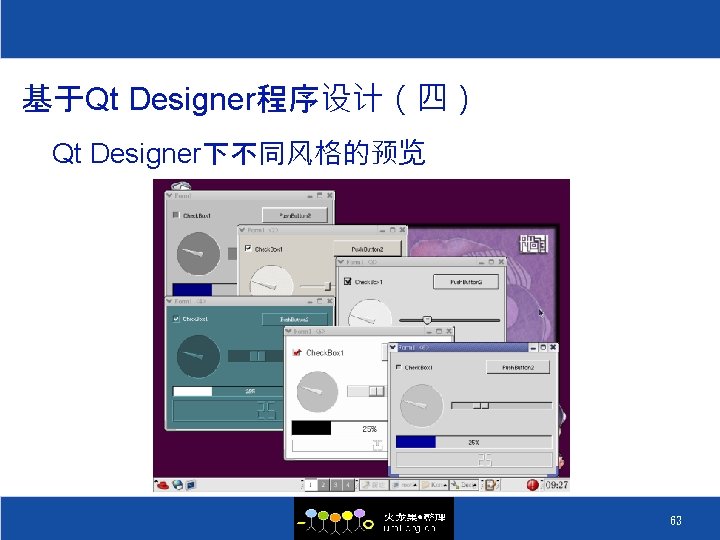Open the Red Hat main menu
720x540 pixels.
(162, 484)
